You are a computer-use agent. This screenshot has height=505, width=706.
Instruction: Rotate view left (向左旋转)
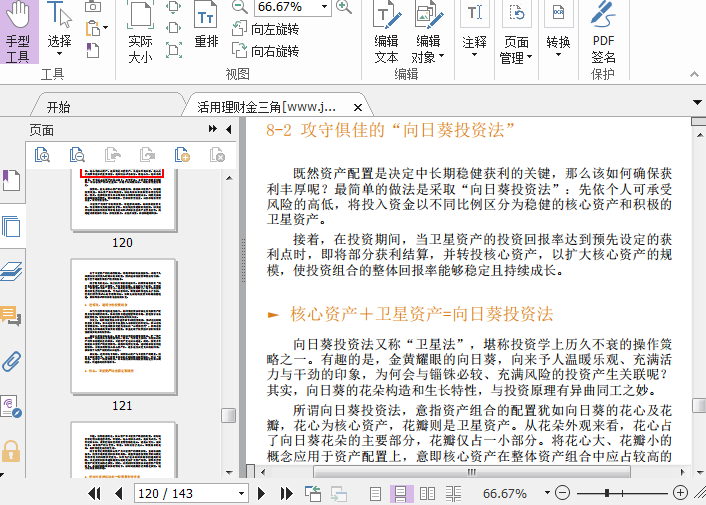[266, 29]
